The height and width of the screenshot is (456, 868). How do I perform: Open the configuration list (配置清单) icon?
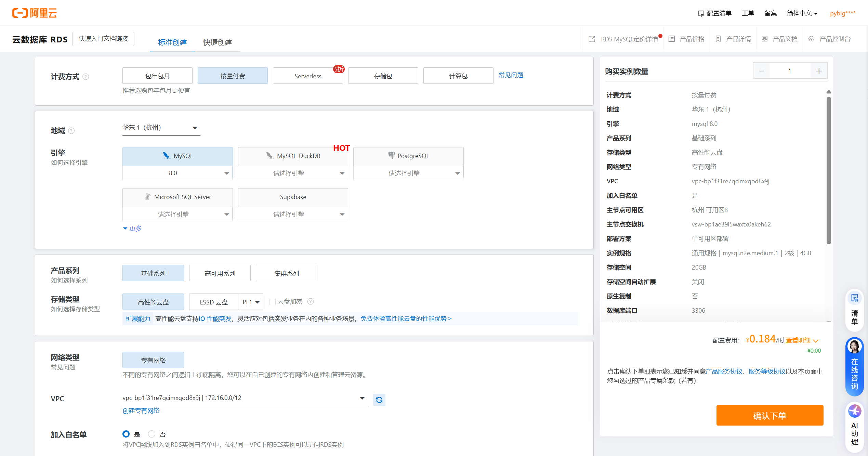[701, 13]
